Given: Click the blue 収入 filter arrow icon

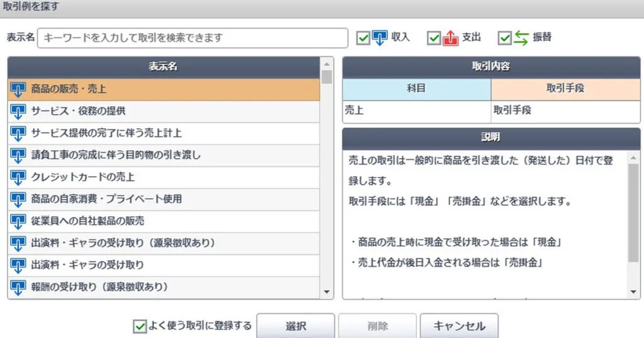Looking at the screenshot, I should click(379, 38).
